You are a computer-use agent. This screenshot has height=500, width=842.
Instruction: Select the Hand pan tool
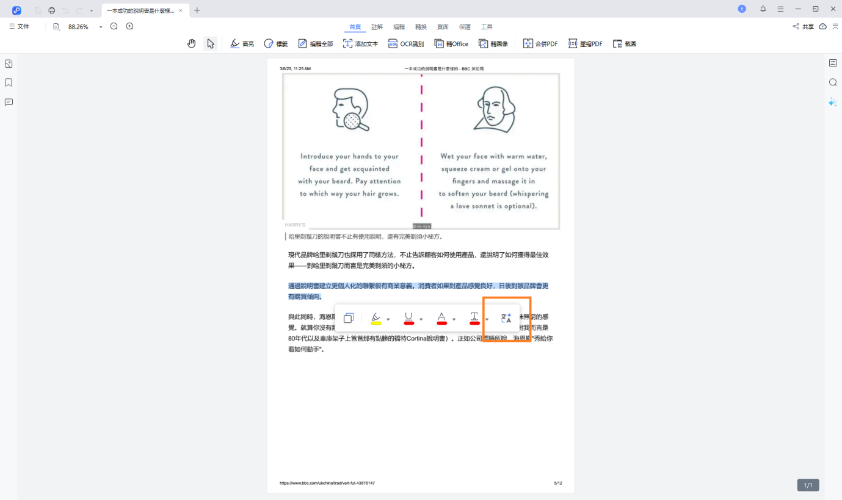point(191,44)
